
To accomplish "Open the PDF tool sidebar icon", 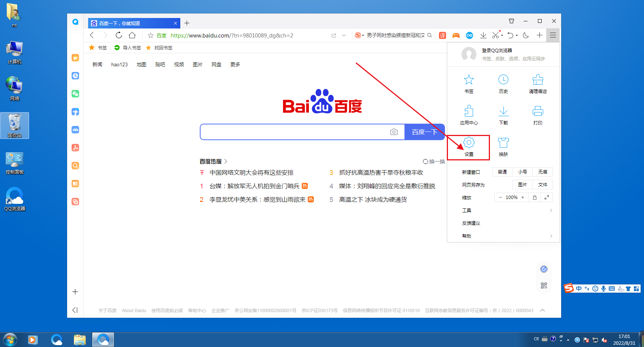I will [x=75, y=148].
